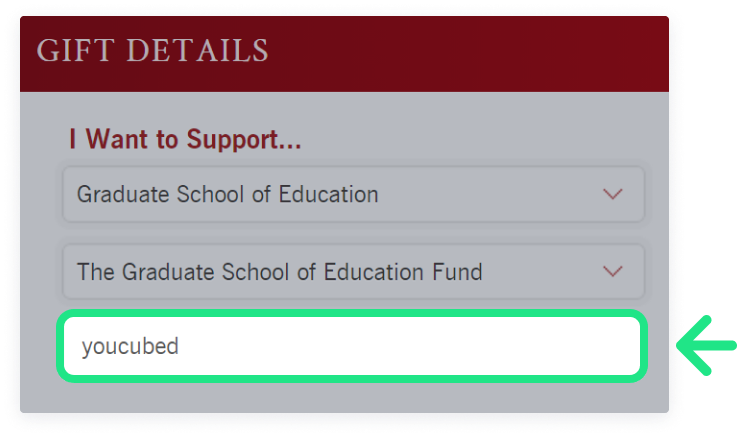Click the GIFT DETAILS header title
Screen dimensions: 737x437
(x=152, y=50)
